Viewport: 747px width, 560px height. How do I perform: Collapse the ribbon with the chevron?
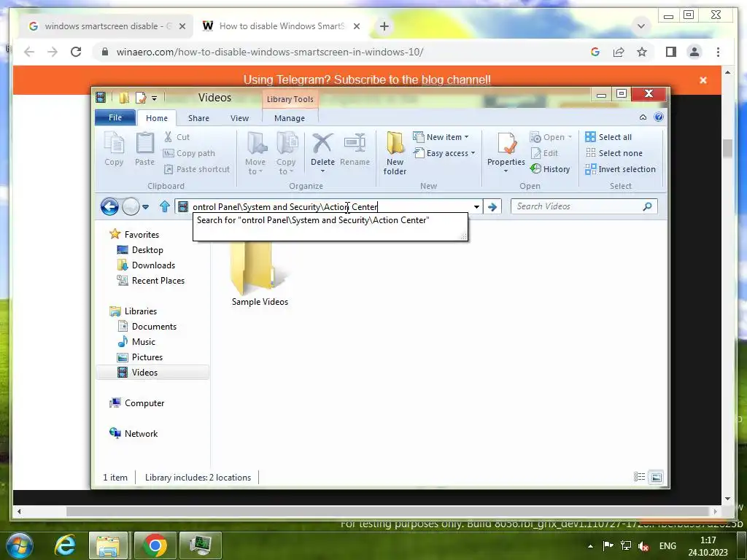(643, 117)
